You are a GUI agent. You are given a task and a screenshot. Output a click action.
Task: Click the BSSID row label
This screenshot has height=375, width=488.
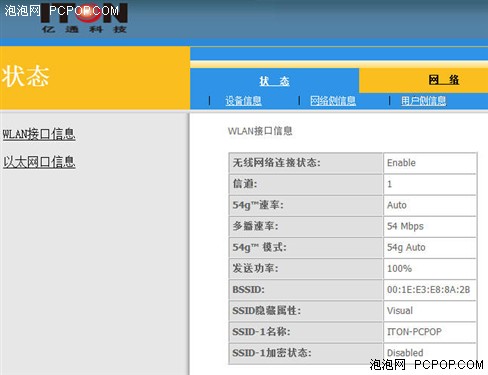(x=248, y=289)
